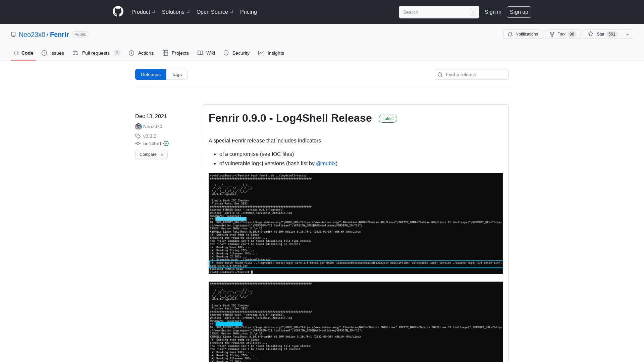Click the Notifications button

tap(523, 34)
